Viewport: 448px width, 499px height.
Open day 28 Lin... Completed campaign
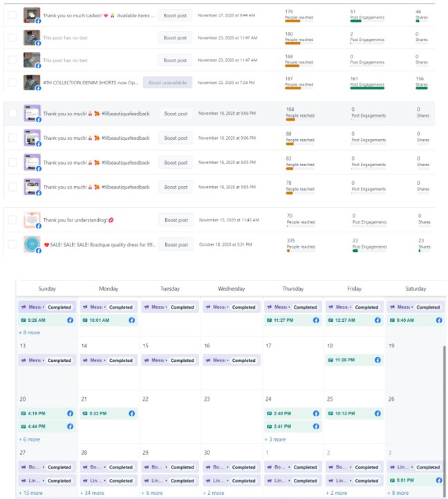tap(109, 480)
